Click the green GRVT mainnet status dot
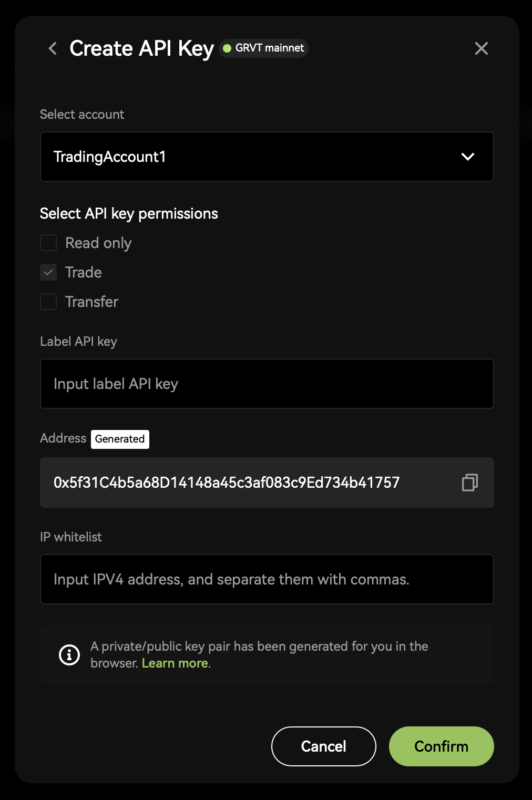Viewport: 532px width, 800px height. tap(227, 48)
